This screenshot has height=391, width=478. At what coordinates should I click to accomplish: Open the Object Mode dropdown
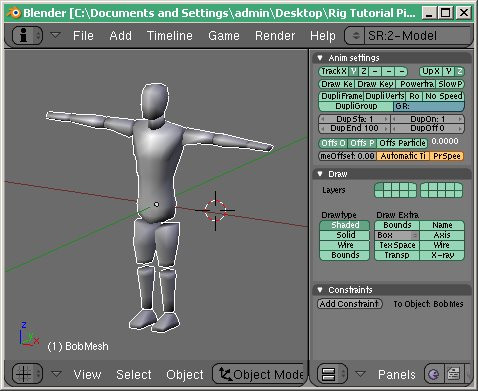coord(259,374)
